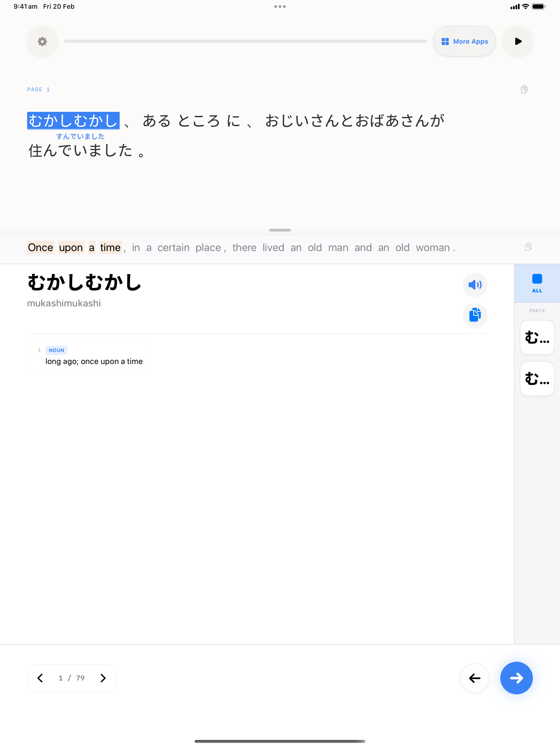Select the second む... part card
The image size is (560, 747).
[x=537, y=379]
